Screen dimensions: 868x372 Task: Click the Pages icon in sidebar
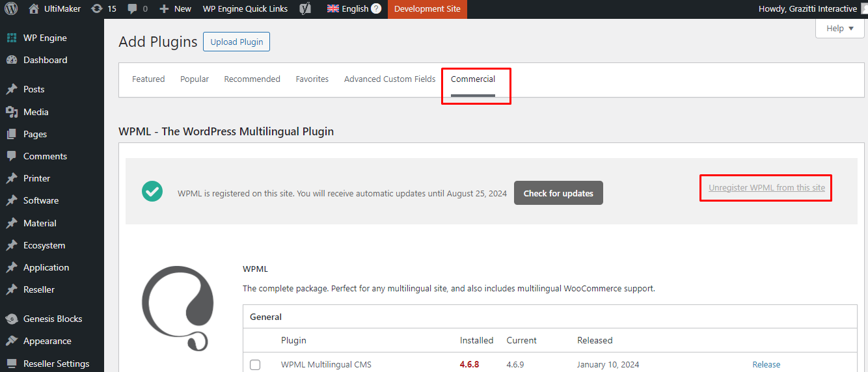(x=12, y=134)
